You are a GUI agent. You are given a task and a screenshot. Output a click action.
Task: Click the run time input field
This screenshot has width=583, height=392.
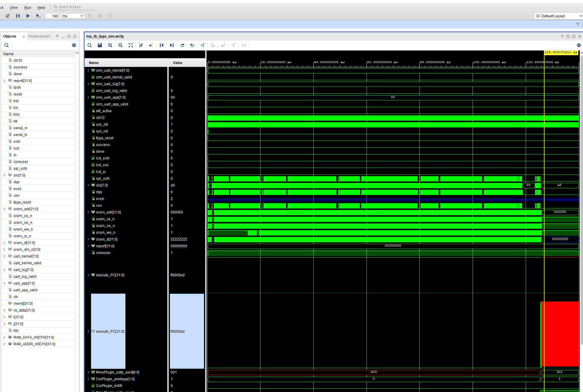[53, 16]
